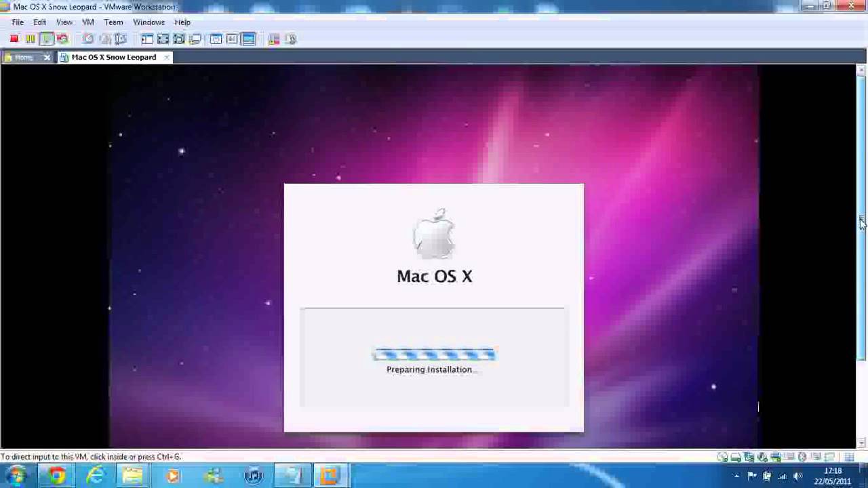The width and height of the screenshot is (868, 488).
Task: Open the Windows Start menu
Action: pos(16,476)
